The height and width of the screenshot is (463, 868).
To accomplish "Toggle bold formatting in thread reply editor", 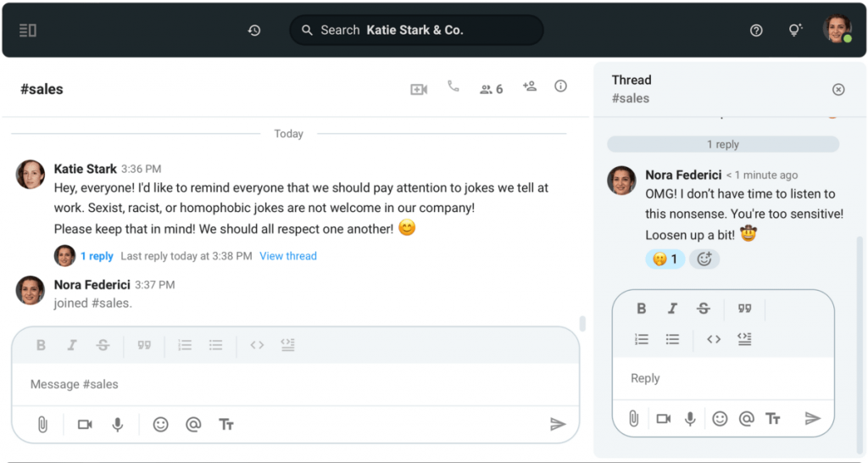I will [x=642, y=310].
